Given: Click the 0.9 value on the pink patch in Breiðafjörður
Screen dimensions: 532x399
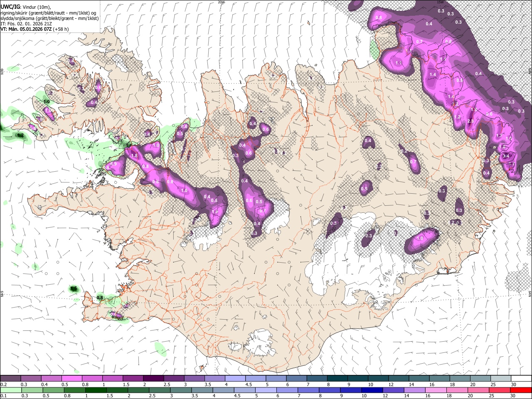Looking at the screenshot, I should pyautogui.click(x=113, y=164).
